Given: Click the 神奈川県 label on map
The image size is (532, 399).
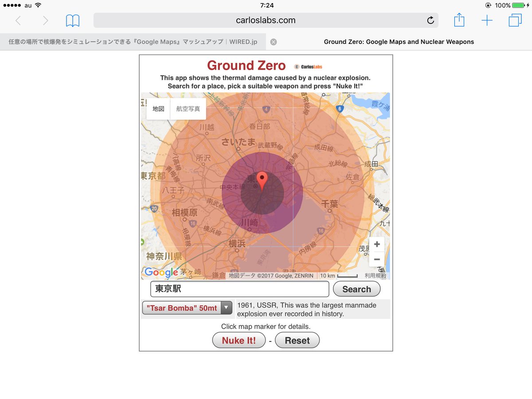Looking at the screenshot, I should (164, 256).
